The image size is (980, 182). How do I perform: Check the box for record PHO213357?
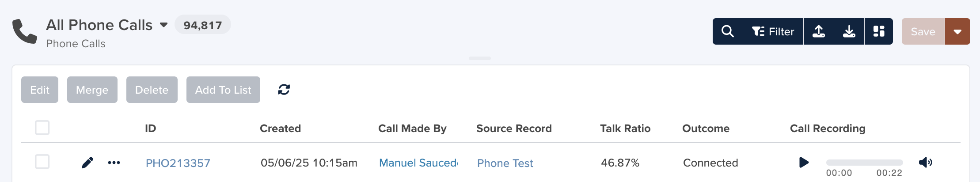tap(42, 162)
